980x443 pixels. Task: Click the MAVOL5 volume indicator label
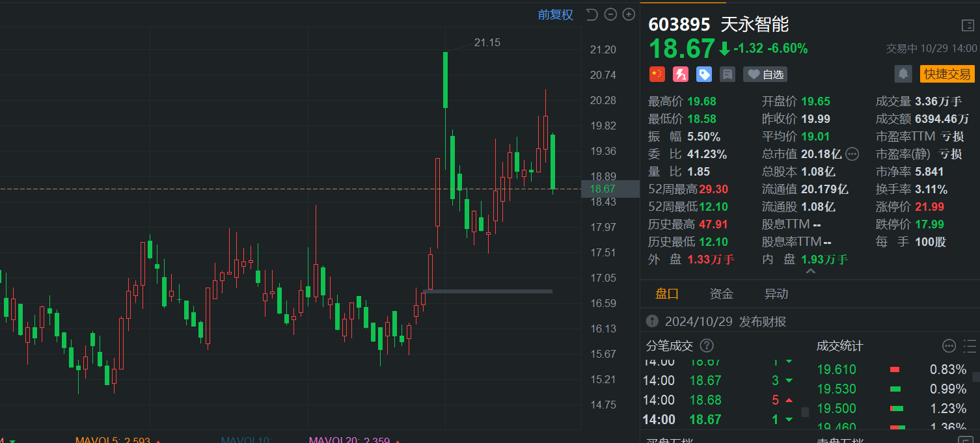tap(113, 440)
